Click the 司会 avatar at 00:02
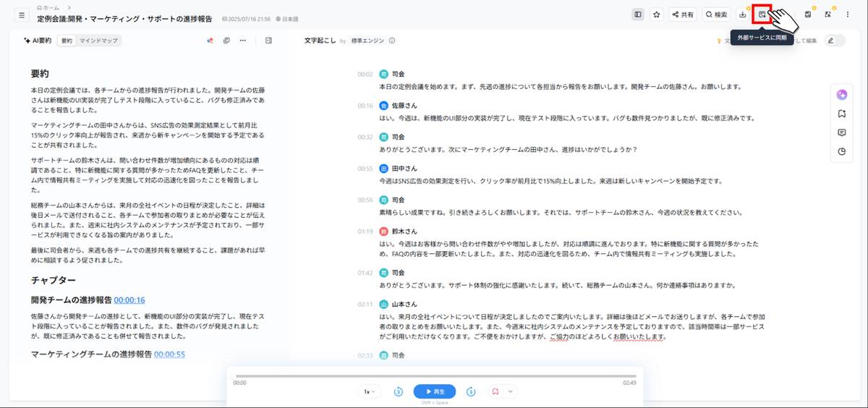The image size is (868, 408). coord(383,74)
